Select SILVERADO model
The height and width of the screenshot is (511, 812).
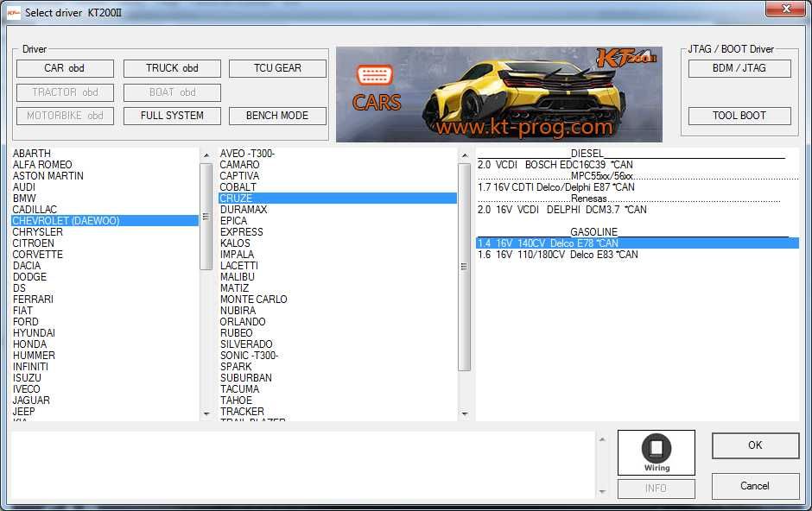[x=338, y=344]
